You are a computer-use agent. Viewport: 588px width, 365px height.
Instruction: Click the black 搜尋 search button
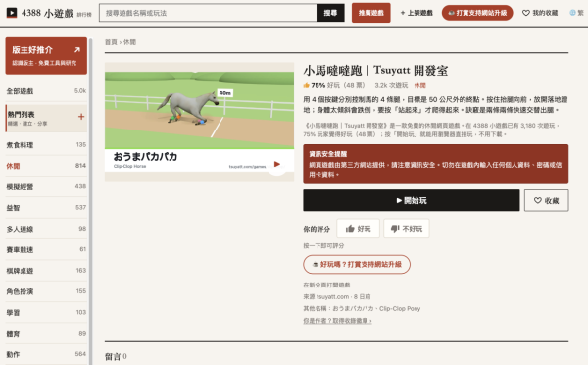(330, 13)
